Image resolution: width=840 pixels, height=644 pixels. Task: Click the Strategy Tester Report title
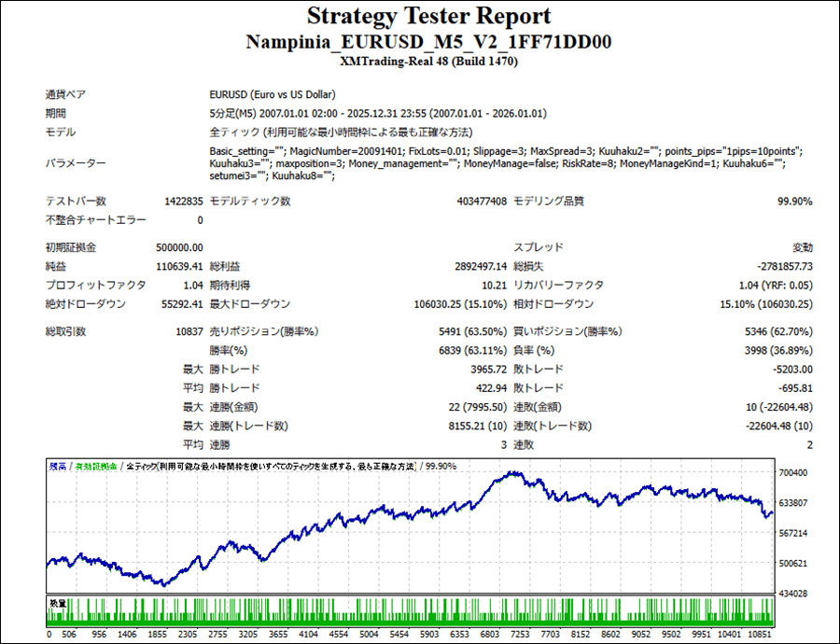pos(428,17)
